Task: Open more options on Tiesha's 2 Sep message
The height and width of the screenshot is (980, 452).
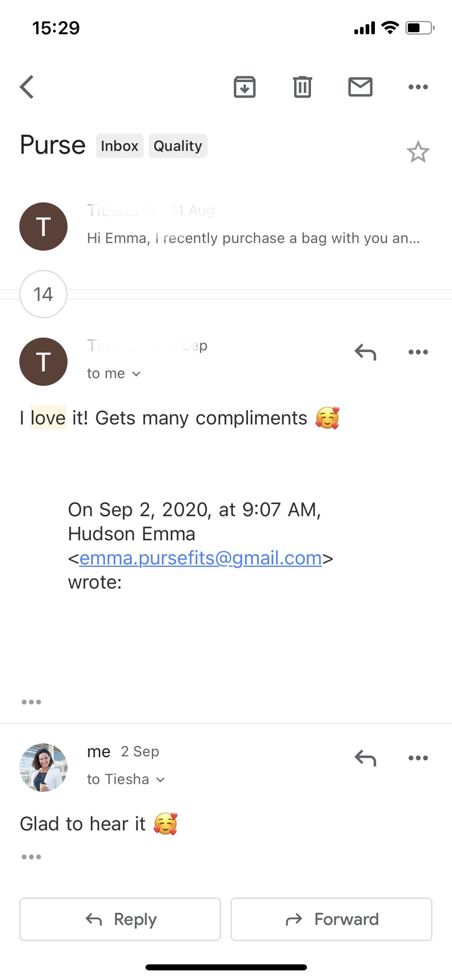Action: (x=418, y=352)
